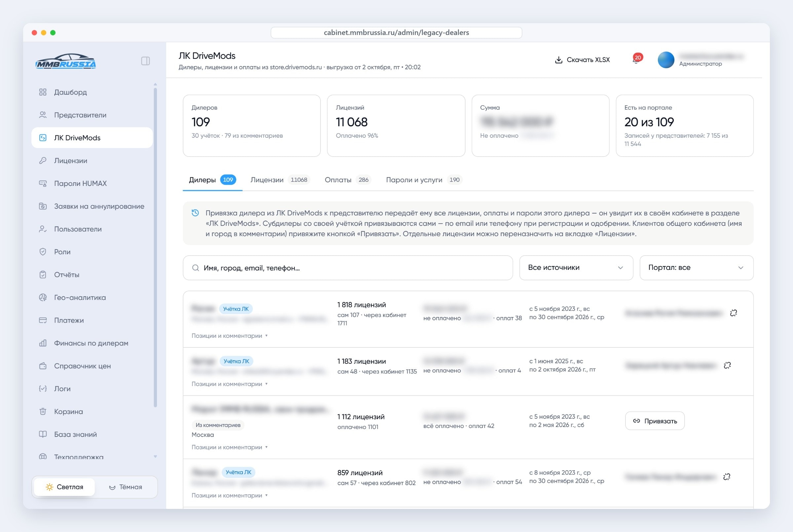Select the Дилеры tab
Image resolution: width=793 pixels, height=532 pixels.
[x=212, y=180]
